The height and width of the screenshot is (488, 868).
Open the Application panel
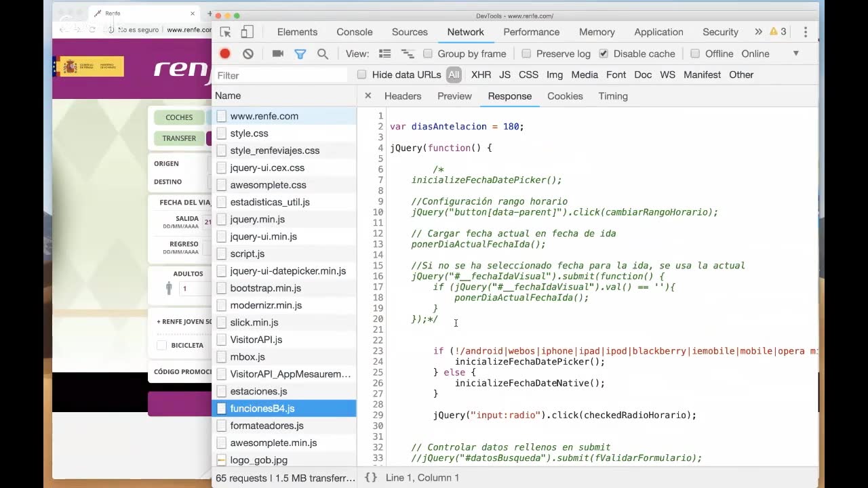pos(658,32)
